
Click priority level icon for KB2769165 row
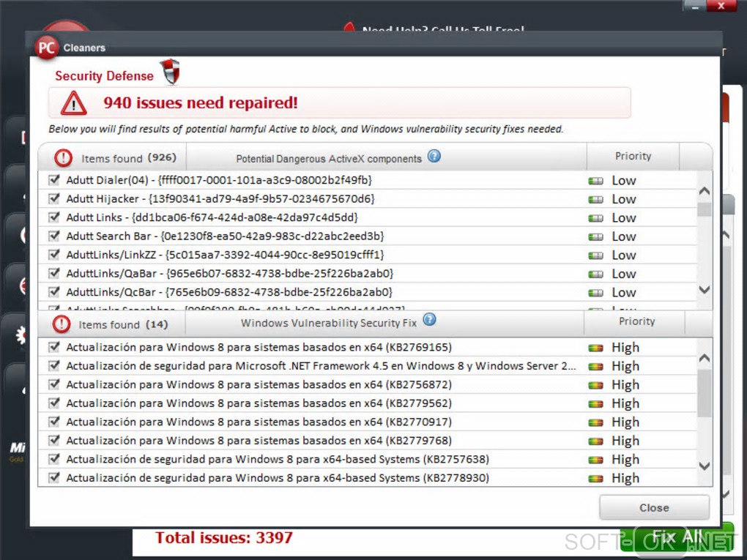pos(595,348)
